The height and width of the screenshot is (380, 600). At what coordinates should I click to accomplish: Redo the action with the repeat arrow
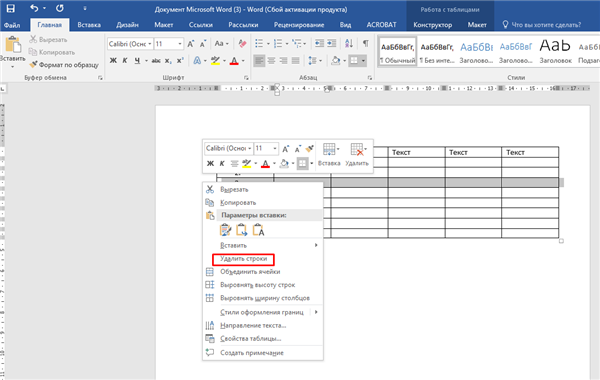tap(60, 8)
